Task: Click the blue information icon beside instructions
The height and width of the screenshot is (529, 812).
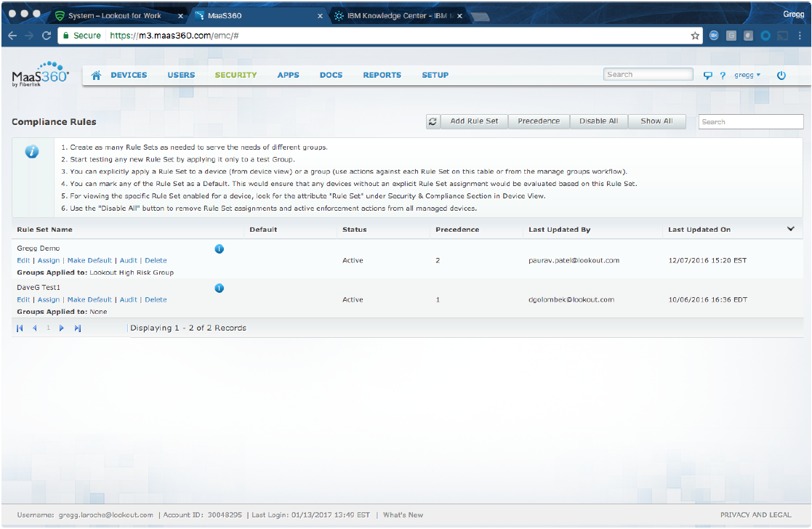Action: (31, 152)
